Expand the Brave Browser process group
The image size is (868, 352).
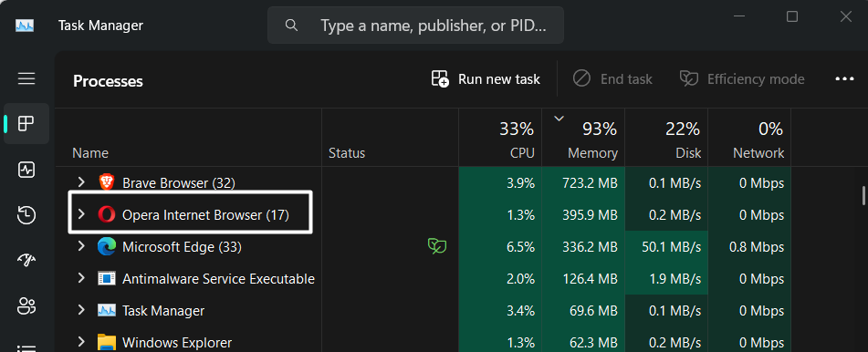tap(81, 182)
